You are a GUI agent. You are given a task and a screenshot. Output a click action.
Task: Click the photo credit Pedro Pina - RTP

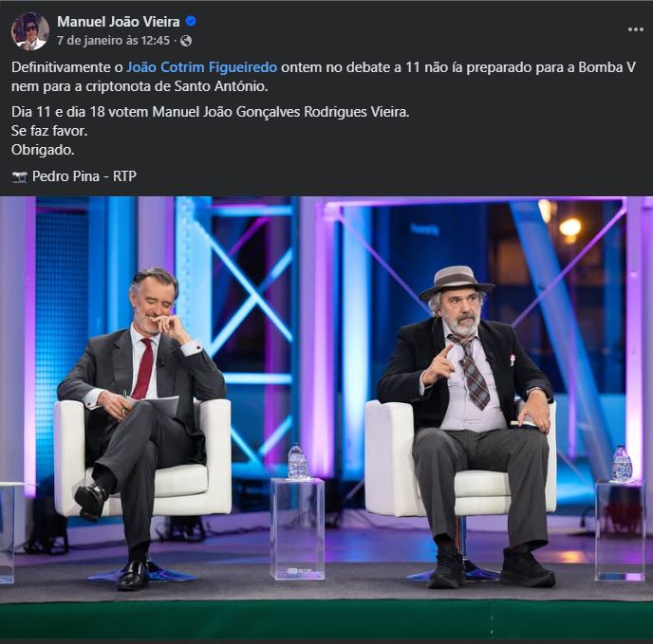coord(84,176)
